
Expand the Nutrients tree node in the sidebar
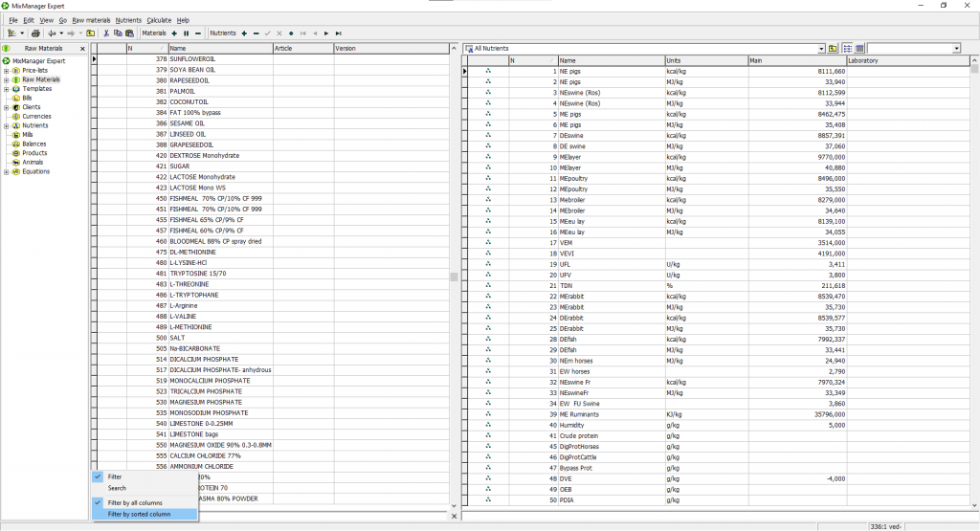(7, 125)
